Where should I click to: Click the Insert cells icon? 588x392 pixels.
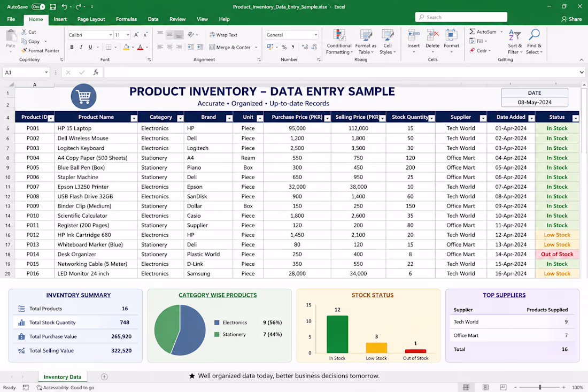pyautogui.click(x=414, y=35)
